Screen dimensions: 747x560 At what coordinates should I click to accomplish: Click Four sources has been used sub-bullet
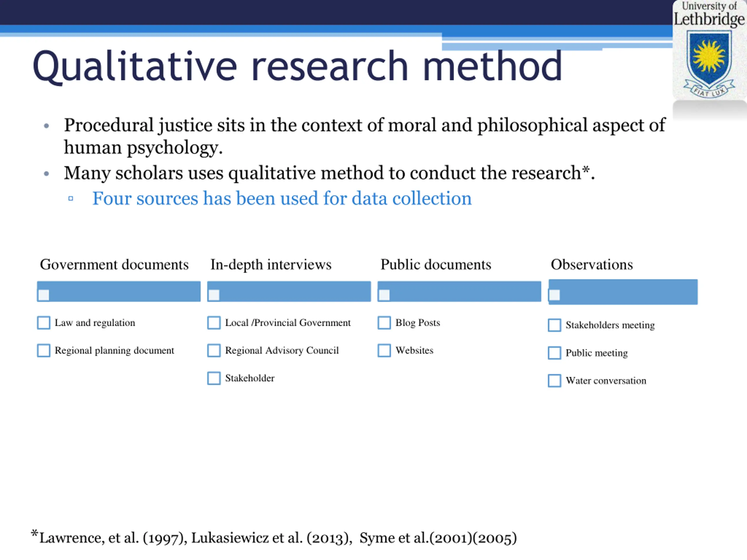pos(282,198)
